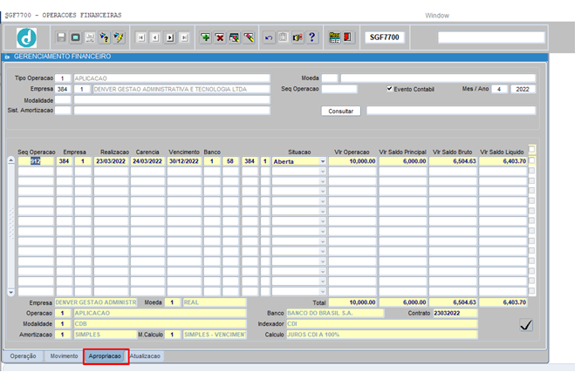Click the menu list icon near SGF7700
This screenshot has height=379, width=588.
(334, 37)
